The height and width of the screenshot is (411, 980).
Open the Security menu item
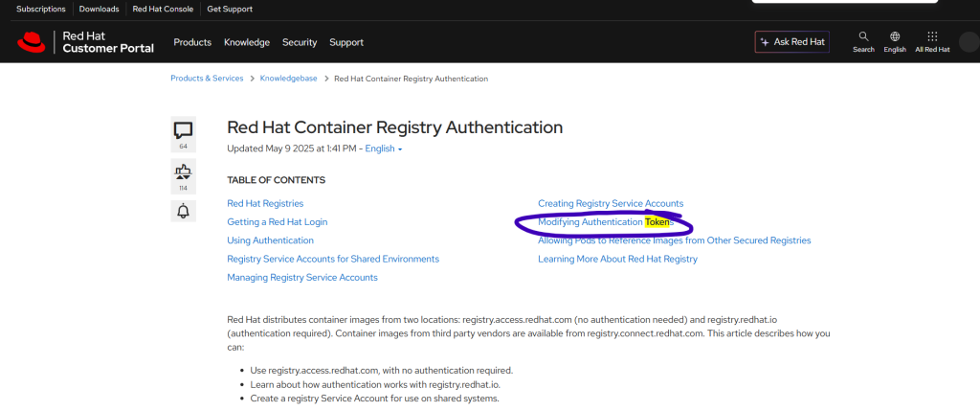[300, 42]
